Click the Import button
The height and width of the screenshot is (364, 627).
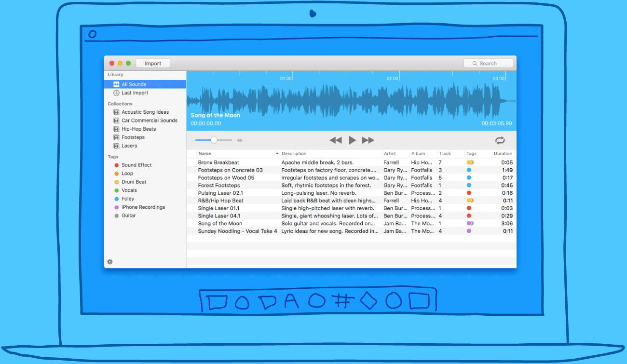coord(153,63)
